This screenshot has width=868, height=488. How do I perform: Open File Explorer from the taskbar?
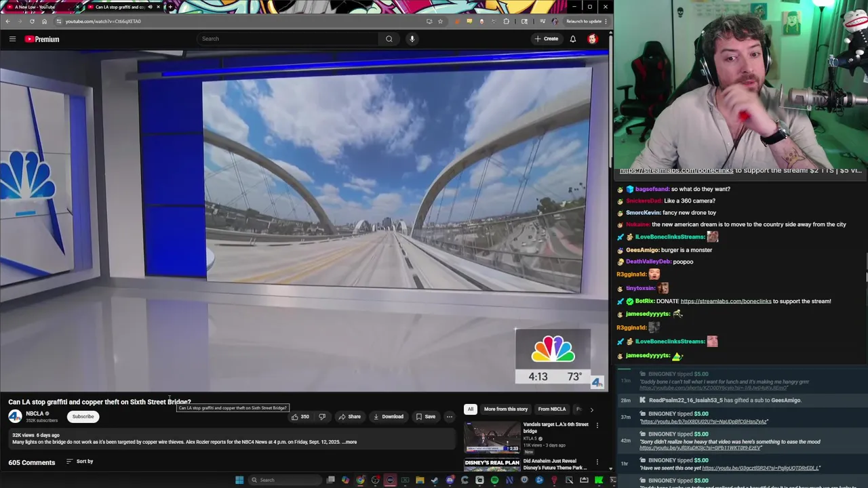click(420, 480)
